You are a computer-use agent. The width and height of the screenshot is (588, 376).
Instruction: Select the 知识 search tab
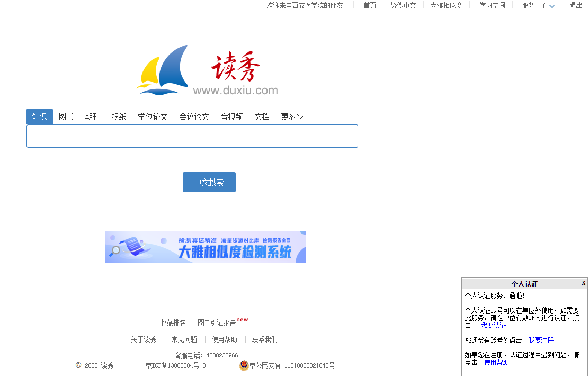click(x=39, y=117)
